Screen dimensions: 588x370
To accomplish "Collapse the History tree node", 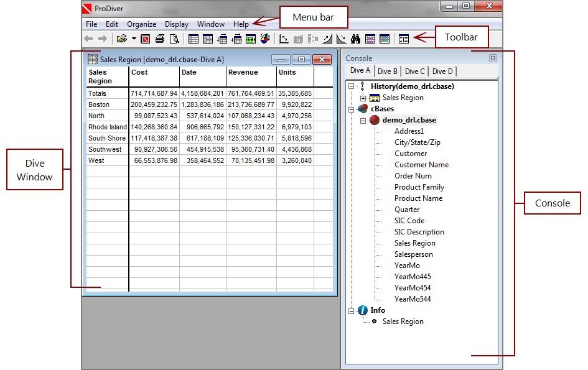I will pos(352,87).
